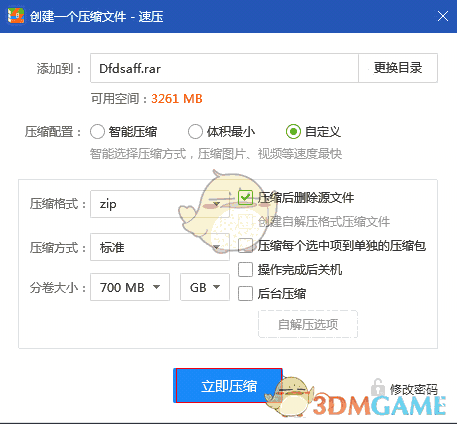This screenshot has width=457, height=424.
Task: Edit the archive name Dfdsaff.rar field
Action: 224,68
